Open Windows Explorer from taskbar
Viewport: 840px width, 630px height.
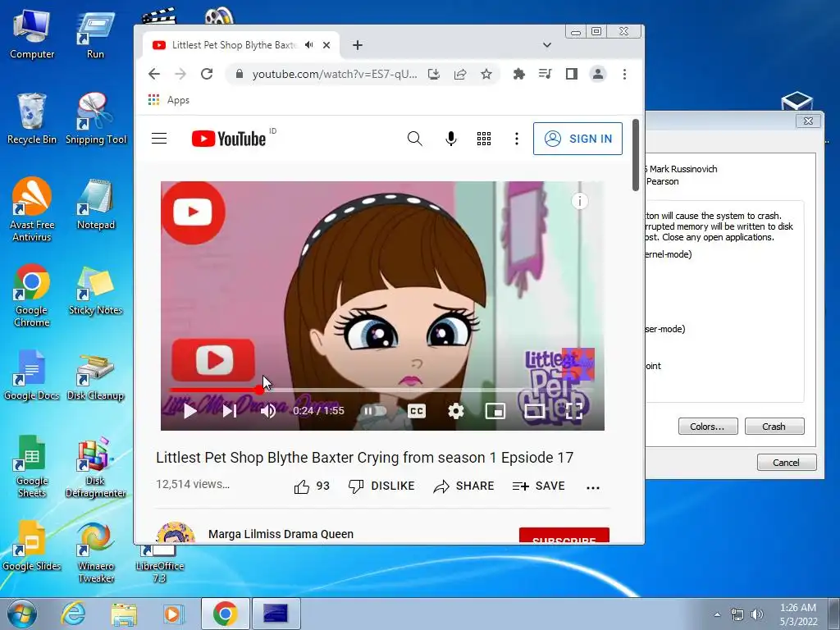pyautogui.click(x=124, y=614)
